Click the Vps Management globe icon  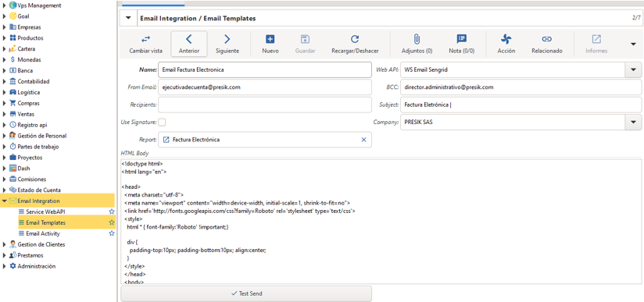click(13, 5)
